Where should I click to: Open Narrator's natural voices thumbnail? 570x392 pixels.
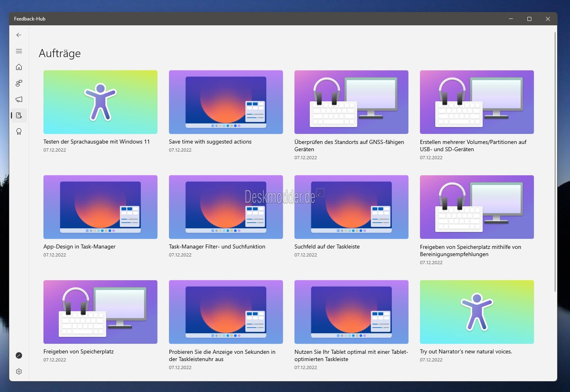[x=477, y=312]
